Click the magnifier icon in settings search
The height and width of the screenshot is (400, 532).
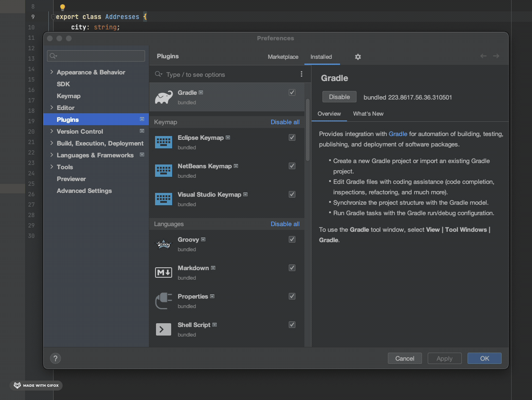pos(53,56)
